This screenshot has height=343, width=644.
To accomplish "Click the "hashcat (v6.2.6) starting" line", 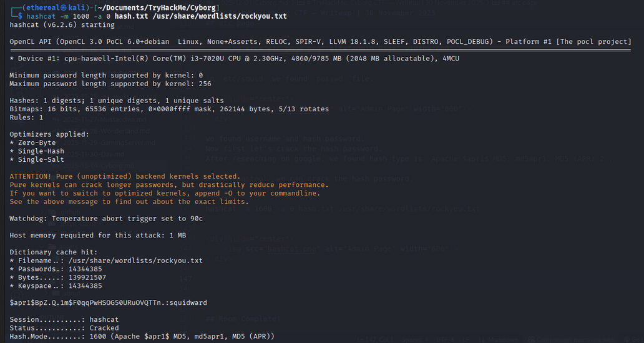I will (x=62, y=25).
